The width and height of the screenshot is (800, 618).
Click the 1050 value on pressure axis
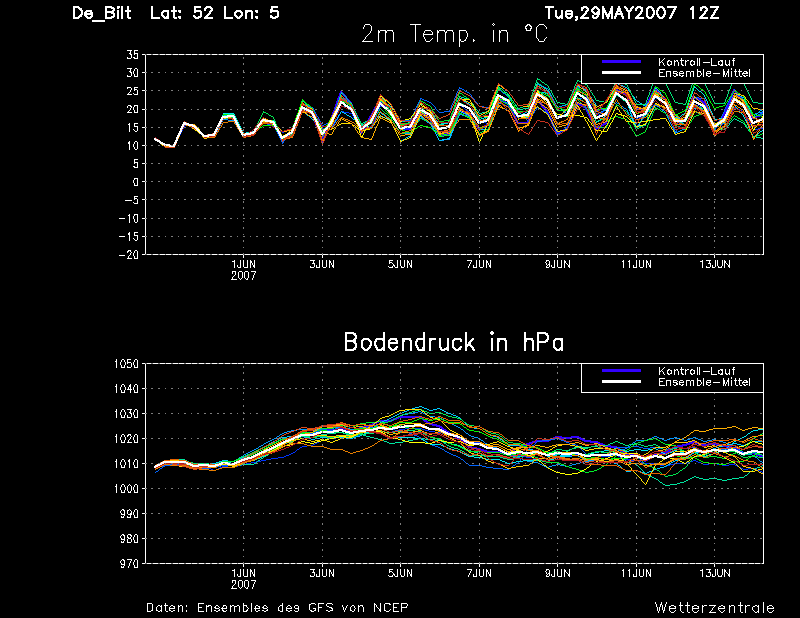point(126,363)
